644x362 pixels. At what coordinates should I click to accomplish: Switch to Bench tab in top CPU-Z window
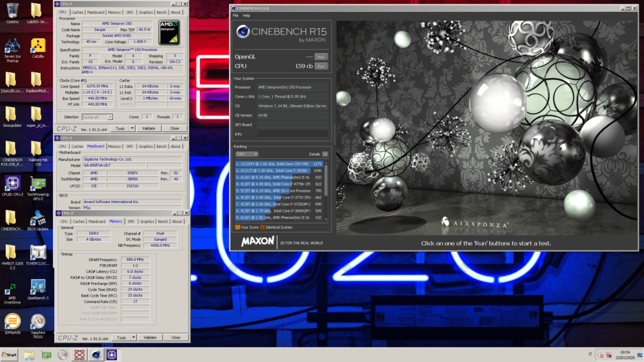162,13
